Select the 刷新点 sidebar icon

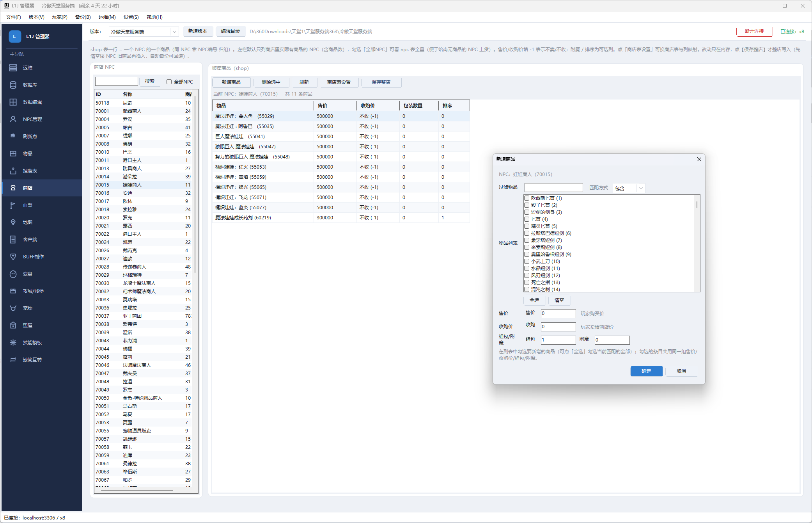click(13, 136)
